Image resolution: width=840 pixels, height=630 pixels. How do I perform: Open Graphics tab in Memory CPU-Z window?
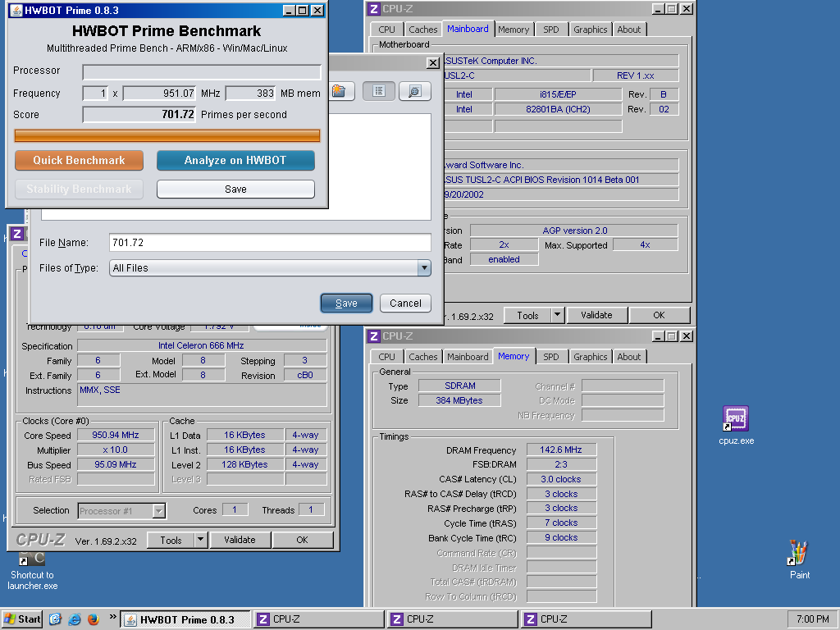(x=590, y=357)
